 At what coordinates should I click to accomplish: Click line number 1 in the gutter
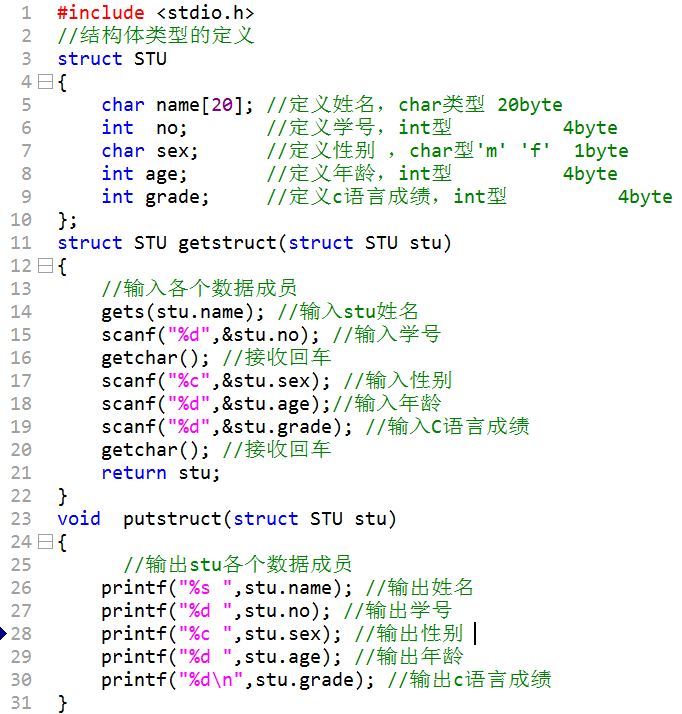coord(26,13)
